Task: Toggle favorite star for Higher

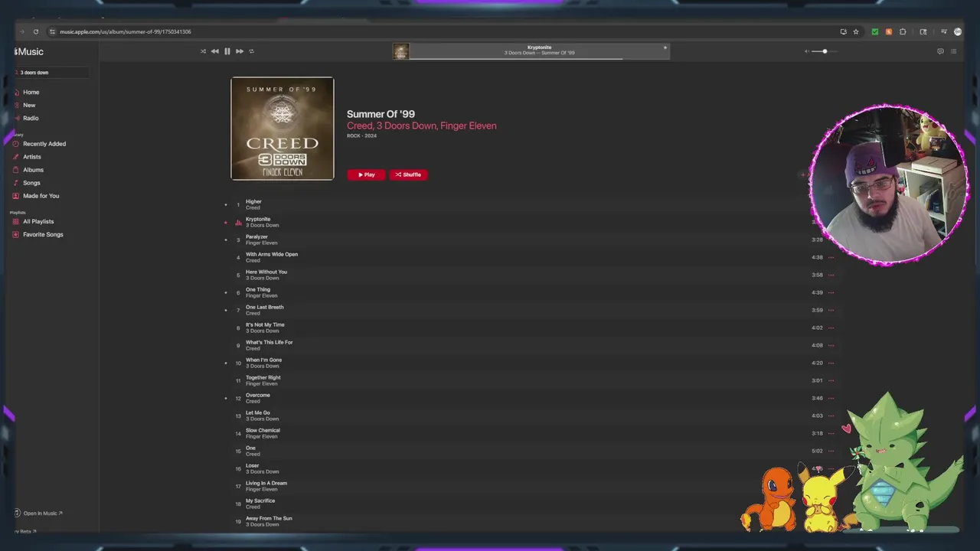Action: (x=226, y=205)
